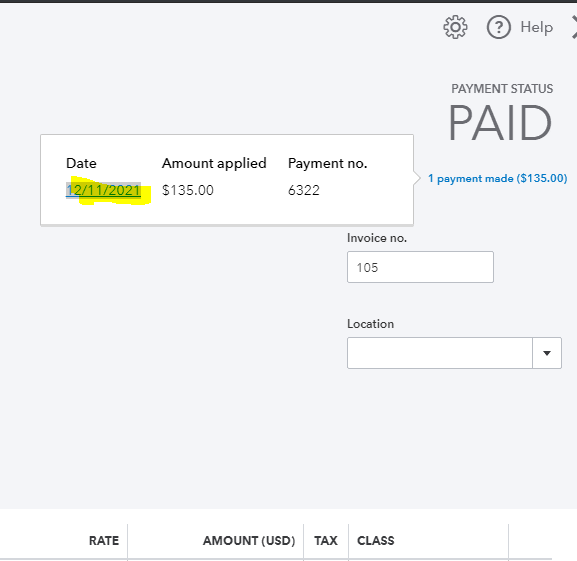Click the PAID status text
Viewport: 577px width, 561px height.
[x=500, y=123]
